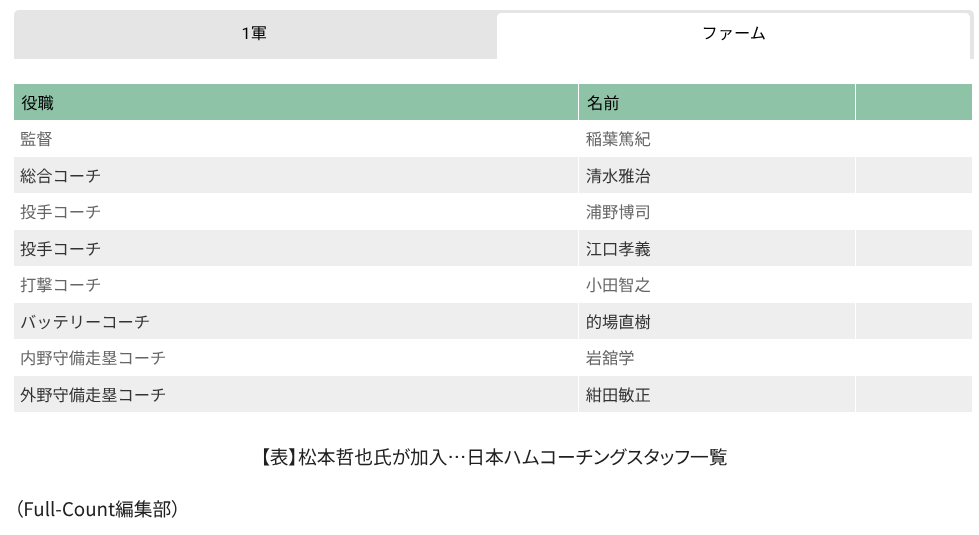Click the name 小田智之
979x535 pixels.
pyautogui.click(x=618, y=285)
